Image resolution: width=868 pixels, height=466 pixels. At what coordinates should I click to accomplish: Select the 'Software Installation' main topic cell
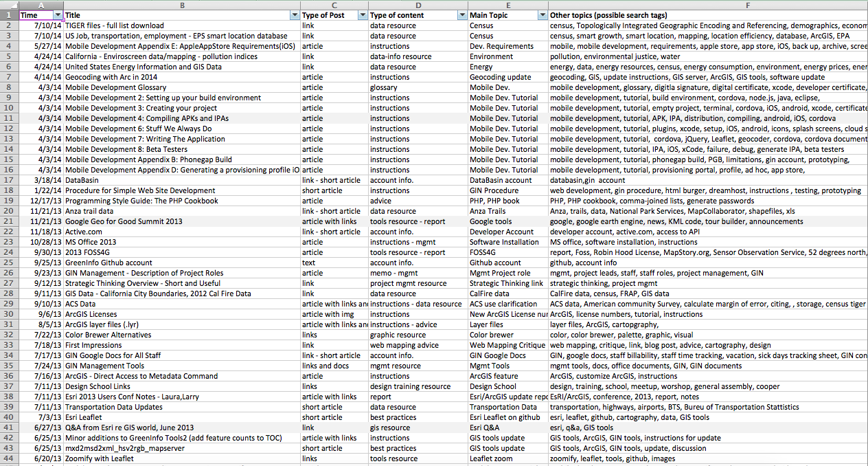pyautogui.click(x=508, y=242)
